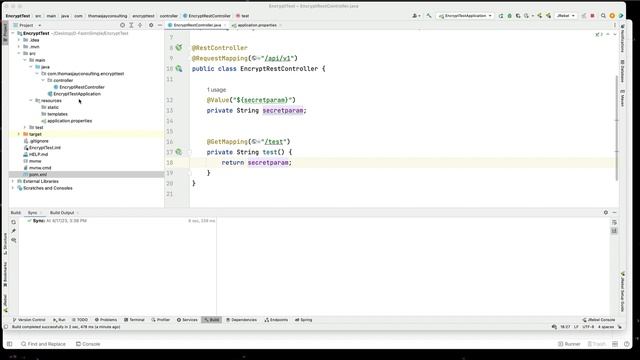Expand the .idea folder
The image size is (640, 360).
pyautogui.click(x=19, y=40)
